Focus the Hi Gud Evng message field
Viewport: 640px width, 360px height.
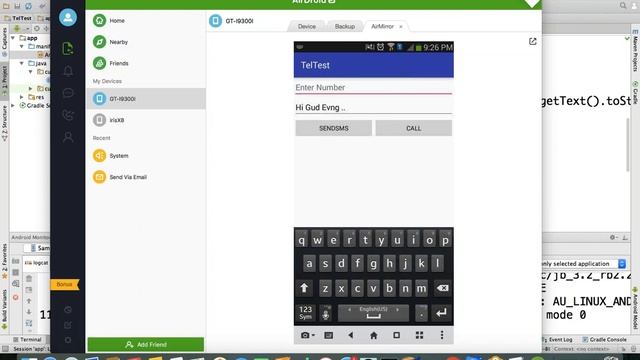[x=373, y=108]
